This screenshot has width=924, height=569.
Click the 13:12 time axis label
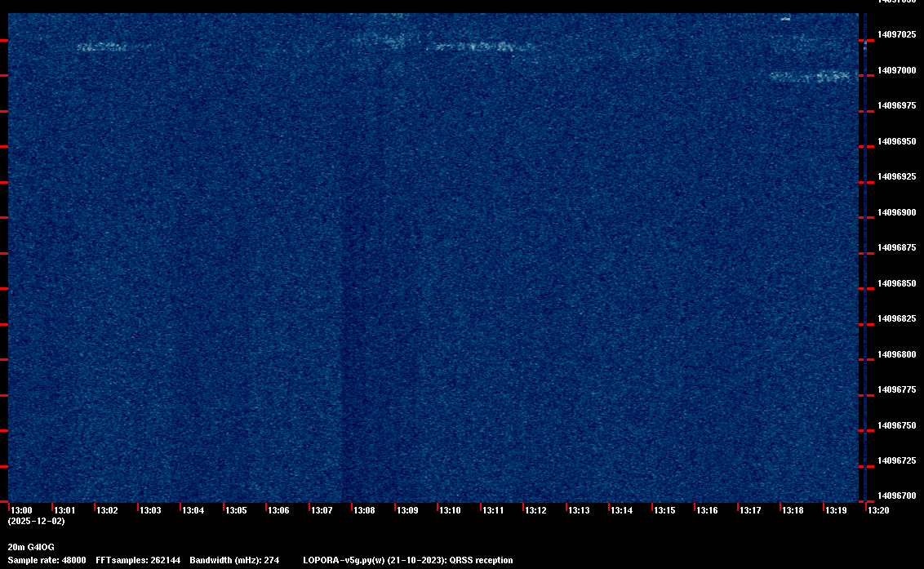(535, 510)
